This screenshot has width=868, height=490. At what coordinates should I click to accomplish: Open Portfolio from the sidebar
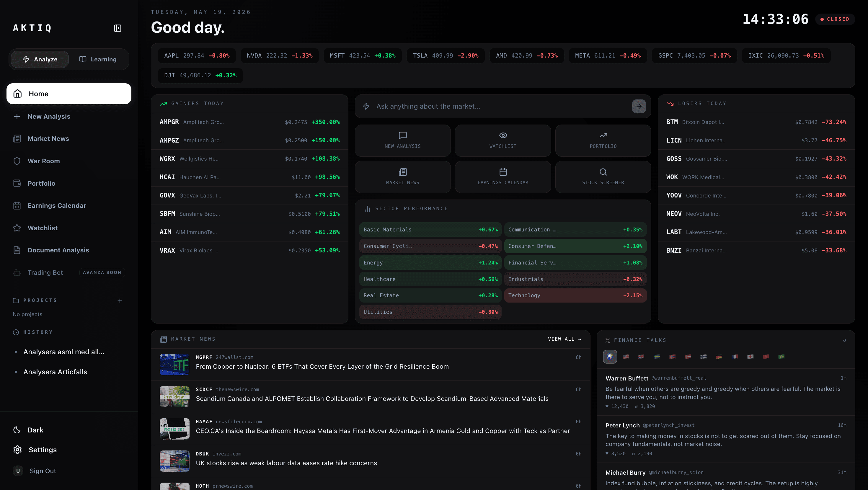pos(69,183)
